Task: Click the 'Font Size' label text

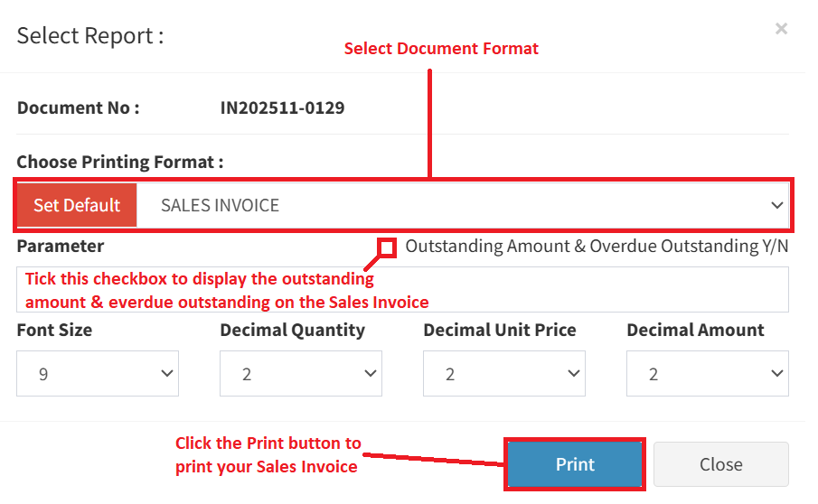Action: tap(54, 331)
